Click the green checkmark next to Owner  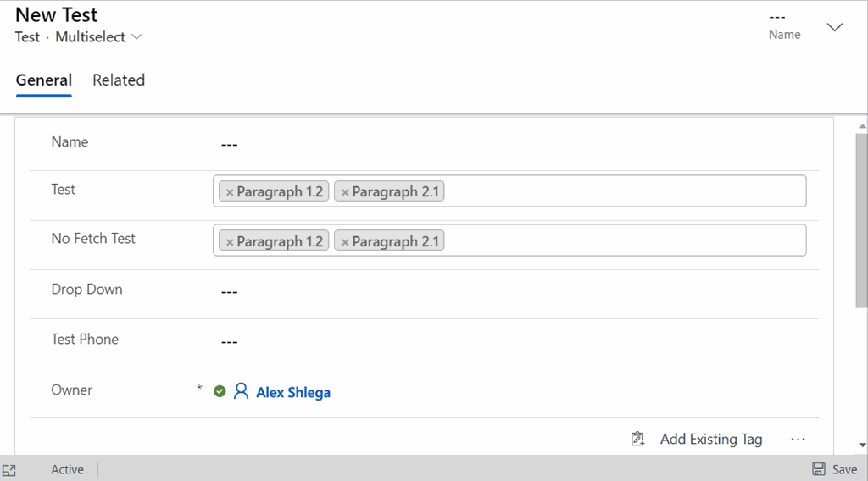click(x=220, y=391)
